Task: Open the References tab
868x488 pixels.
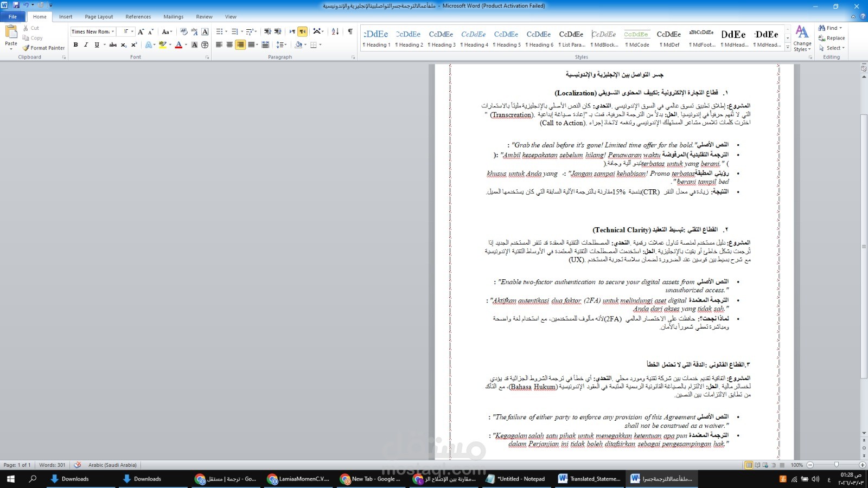Action: click(138, 17)
